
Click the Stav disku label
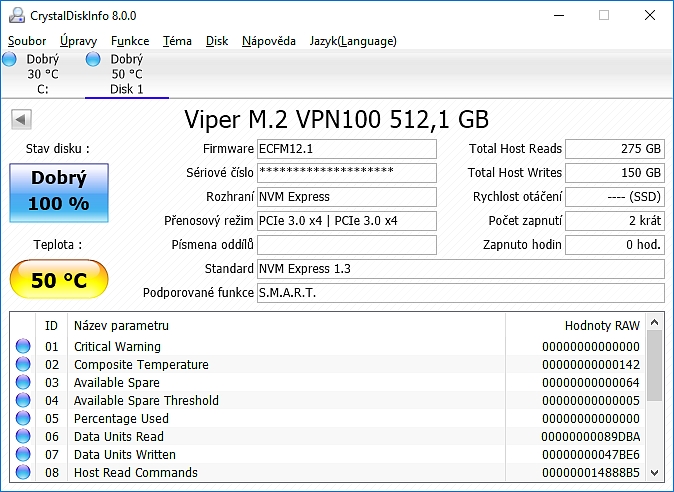(58, 149)
